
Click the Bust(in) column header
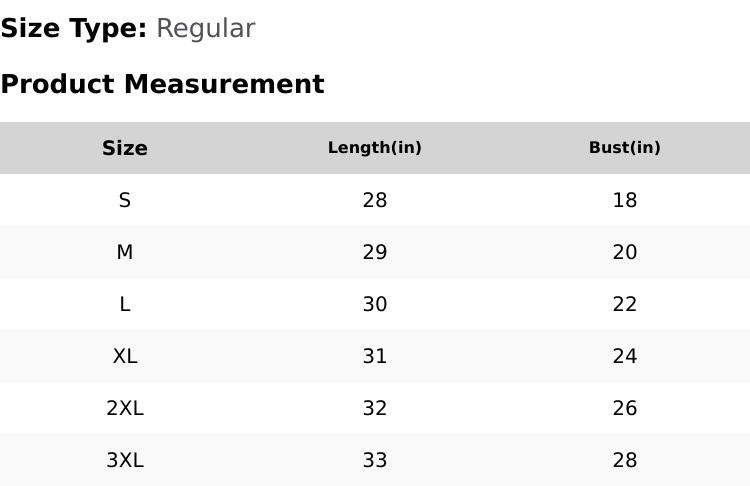[625, 148]
